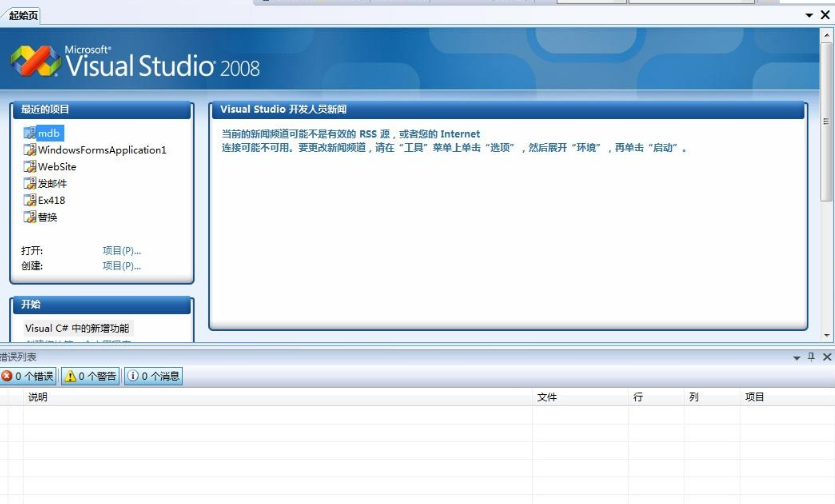The image size is (835, 504).
Task: Toggle the 0 个错误 errors filter
Action: pos(28,376)
